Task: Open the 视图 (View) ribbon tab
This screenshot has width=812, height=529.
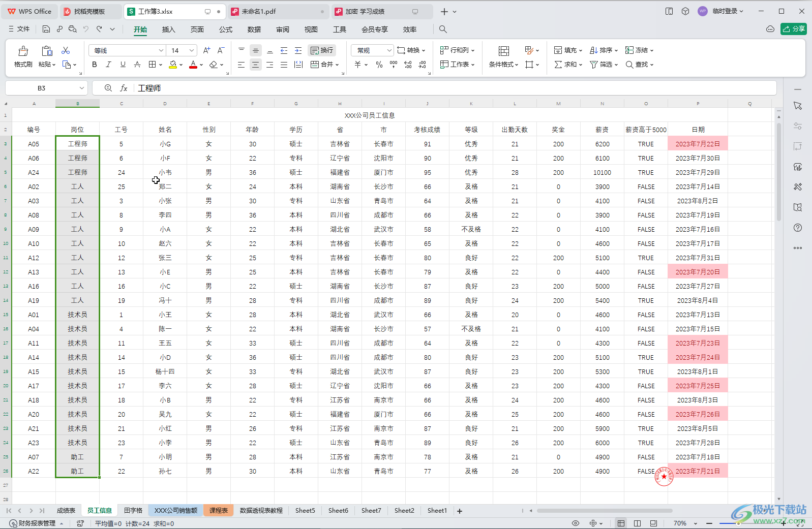Action: pyautogui.click(x=311, y=29)
